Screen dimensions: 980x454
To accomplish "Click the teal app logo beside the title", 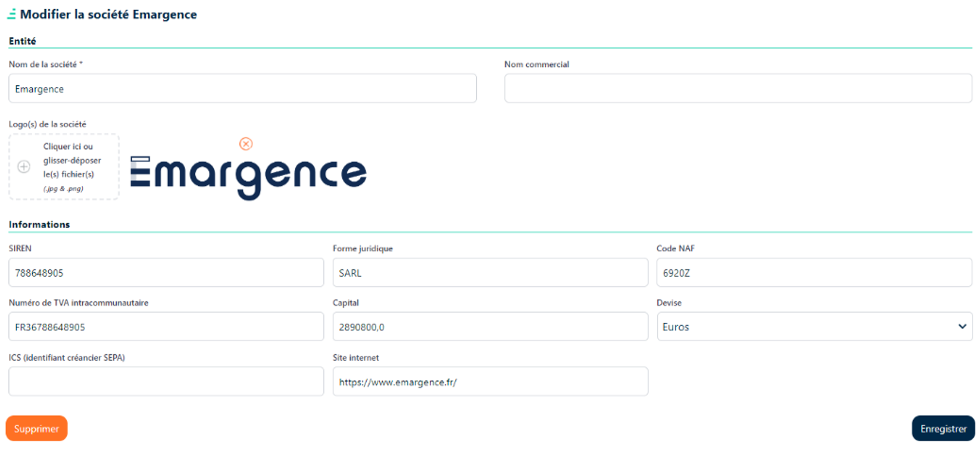I will (x=12, y=14).
